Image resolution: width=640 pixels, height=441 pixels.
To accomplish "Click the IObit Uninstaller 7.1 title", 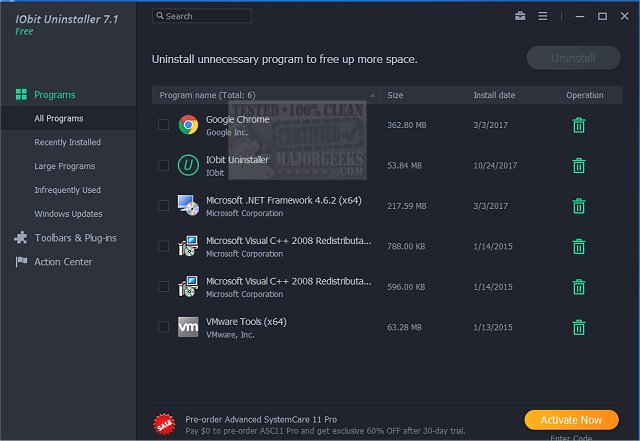I will 67,19.
